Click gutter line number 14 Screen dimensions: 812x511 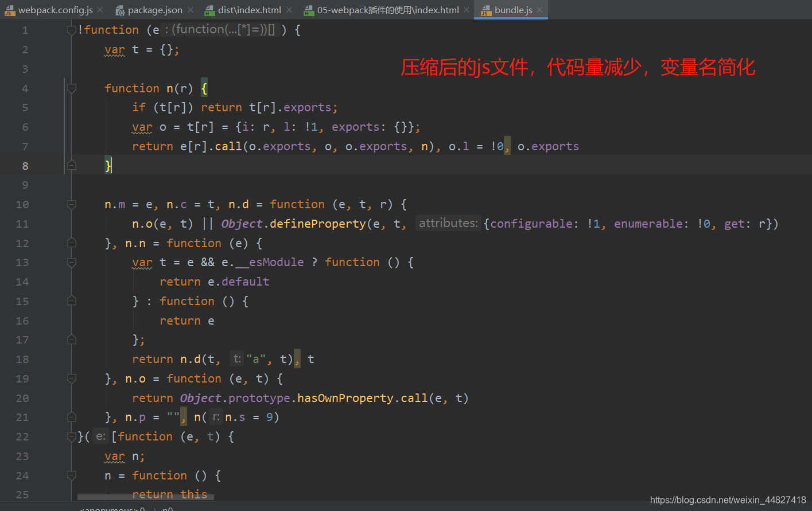pyautogui.click(x=22, y=282)
